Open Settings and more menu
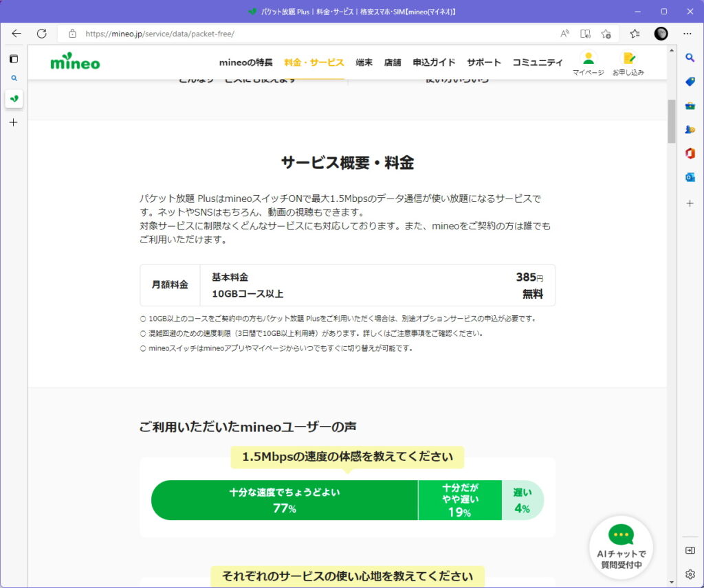The image size is (704, 588). click(687, 34)
